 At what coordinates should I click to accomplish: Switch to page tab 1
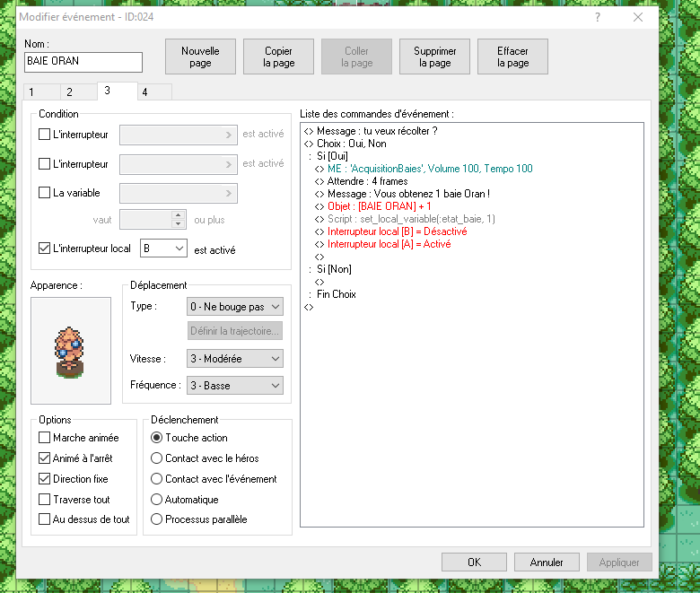click(42, 92)
